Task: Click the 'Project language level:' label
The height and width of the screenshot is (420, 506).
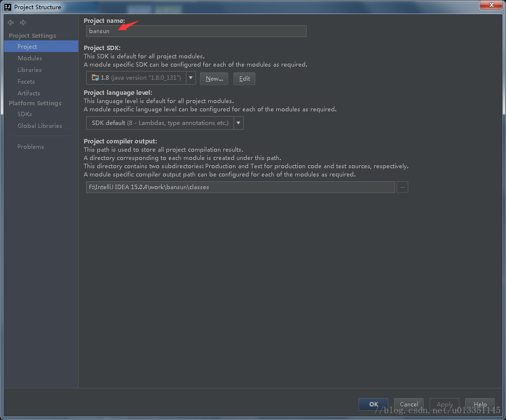Action: click(118, 92)
